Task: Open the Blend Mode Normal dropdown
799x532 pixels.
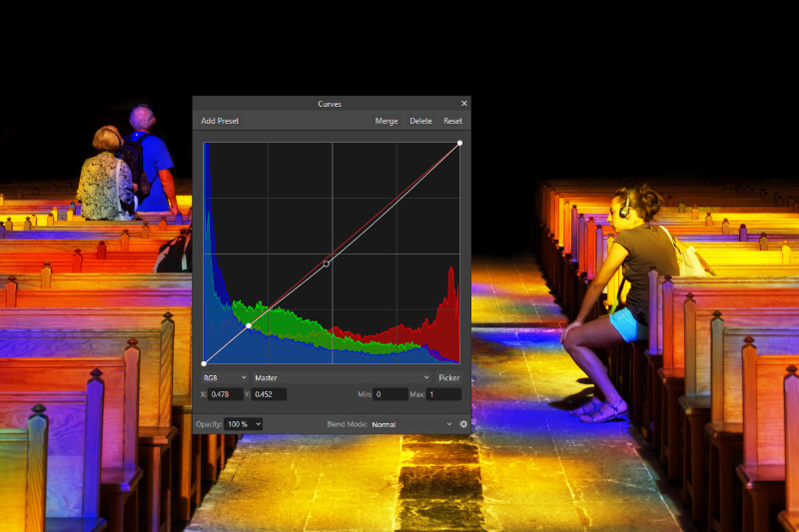Action: point(411,424)
